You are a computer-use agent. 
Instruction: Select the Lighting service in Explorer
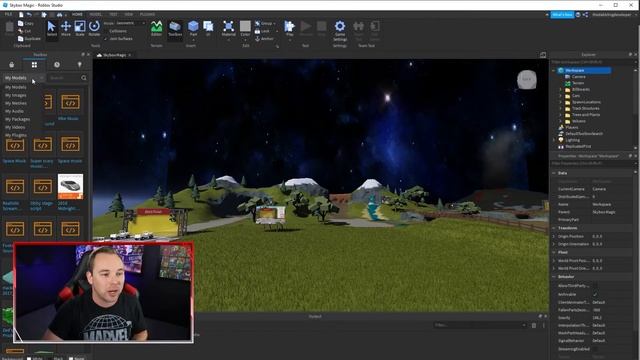[573, 140]
